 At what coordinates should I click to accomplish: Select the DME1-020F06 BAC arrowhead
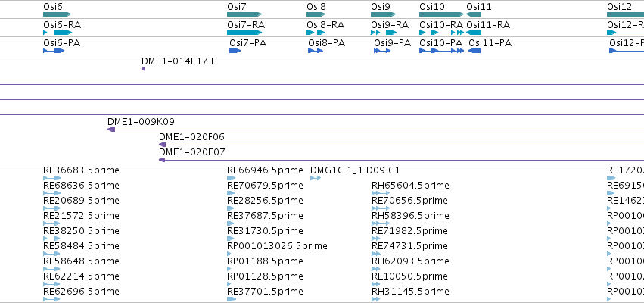pyautogui.click(x=162, y=145)
